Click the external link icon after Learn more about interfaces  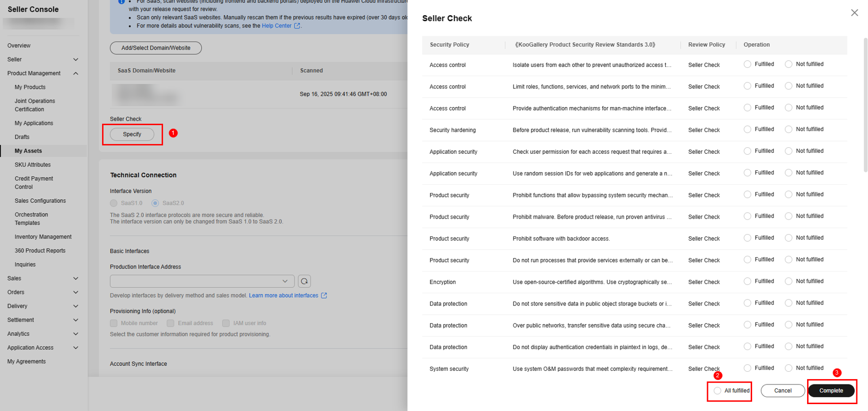324,296
